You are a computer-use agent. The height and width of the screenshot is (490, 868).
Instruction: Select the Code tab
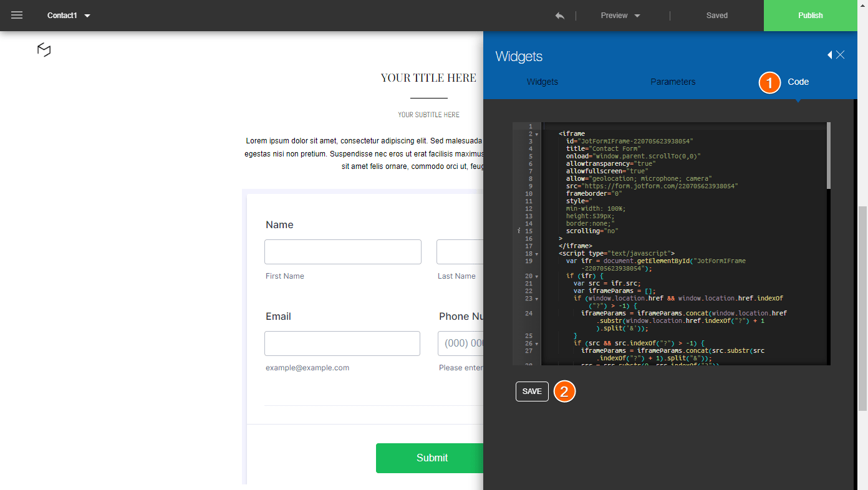click(x=799, y=82)
